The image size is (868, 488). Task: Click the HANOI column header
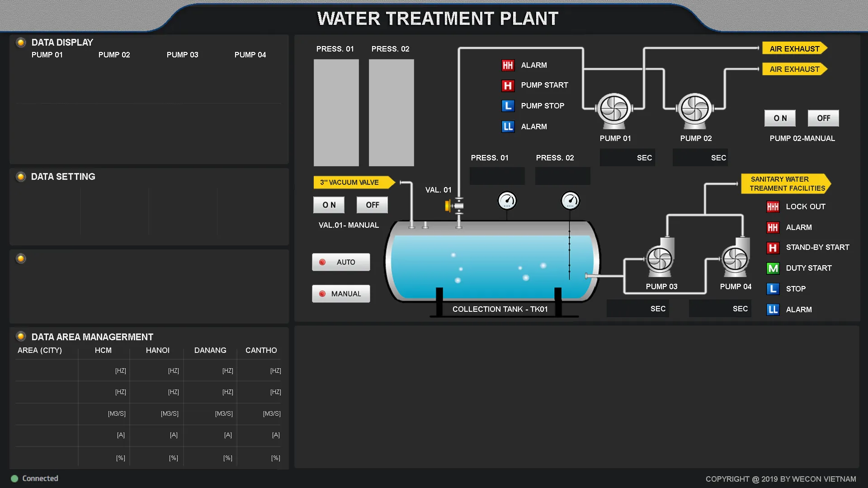pos(158,350)
